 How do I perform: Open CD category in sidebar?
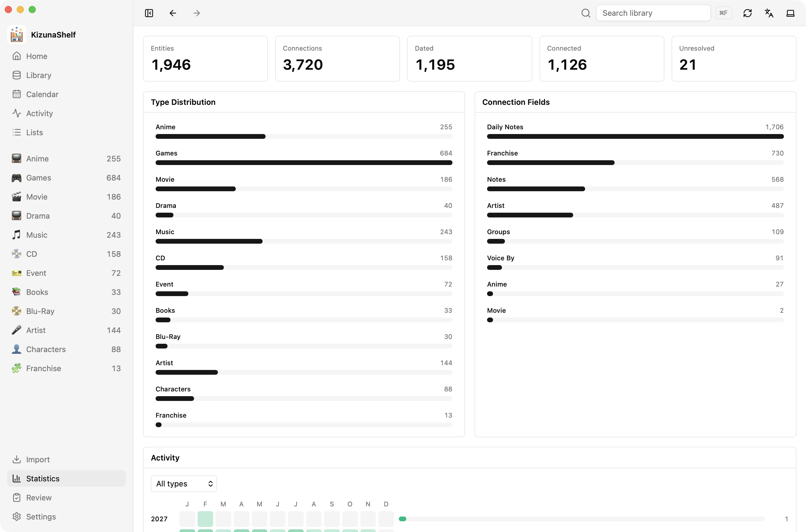66,254
